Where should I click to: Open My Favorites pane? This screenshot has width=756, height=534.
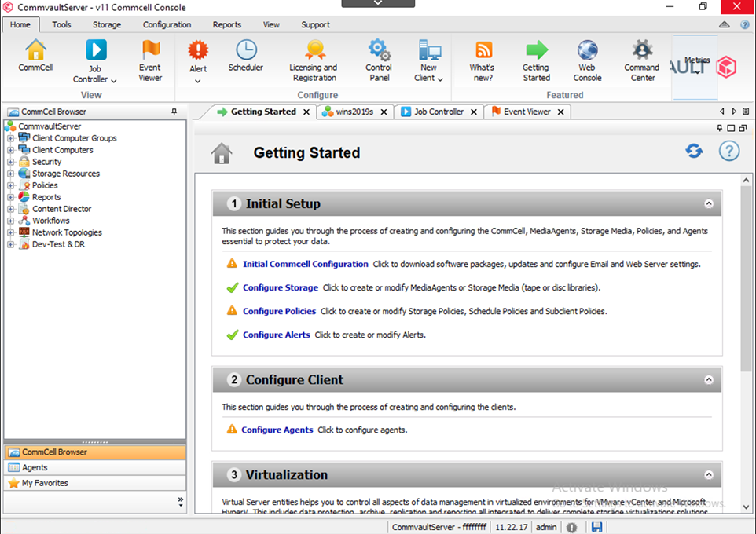pyautogui.click(x=95, y=483)
